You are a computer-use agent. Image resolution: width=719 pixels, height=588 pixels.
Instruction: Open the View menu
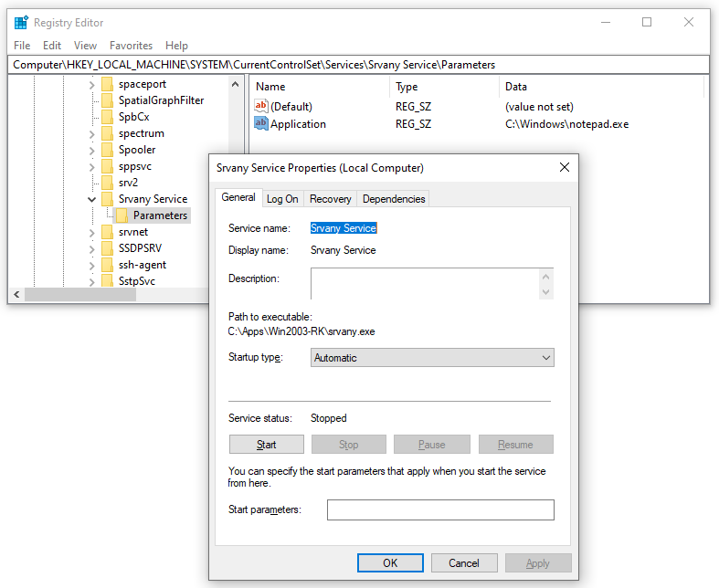[85, 46]
